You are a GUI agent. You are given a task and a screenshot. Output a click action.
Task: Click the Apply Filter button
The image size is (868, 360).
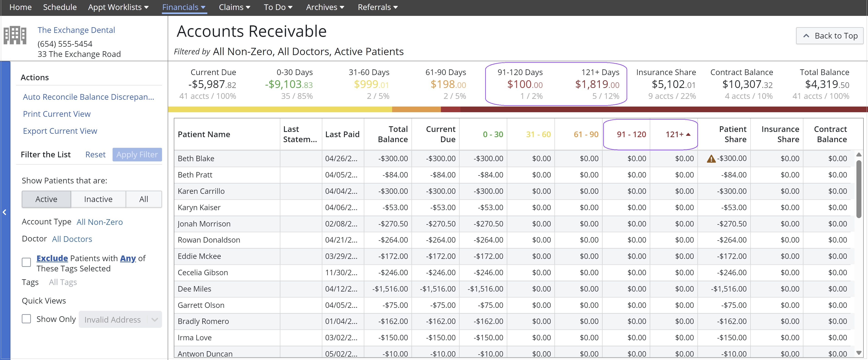click(x=137, y=155)
